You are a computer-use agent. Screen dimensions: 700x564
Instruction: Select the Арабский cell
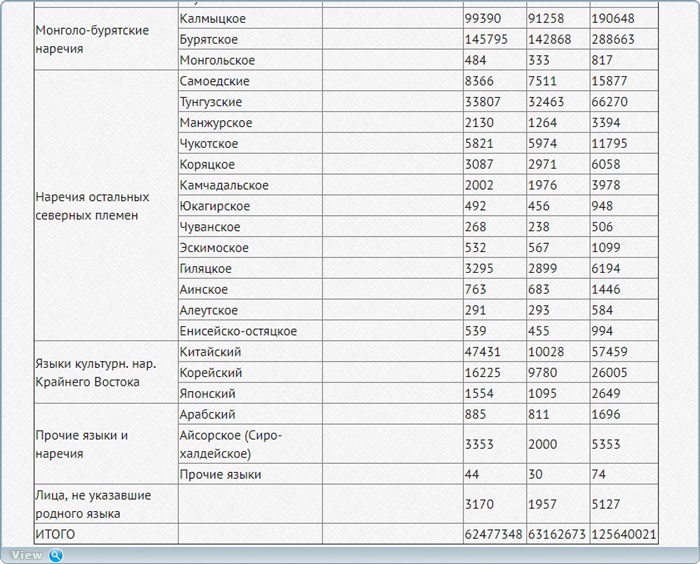tap(250, 414)
